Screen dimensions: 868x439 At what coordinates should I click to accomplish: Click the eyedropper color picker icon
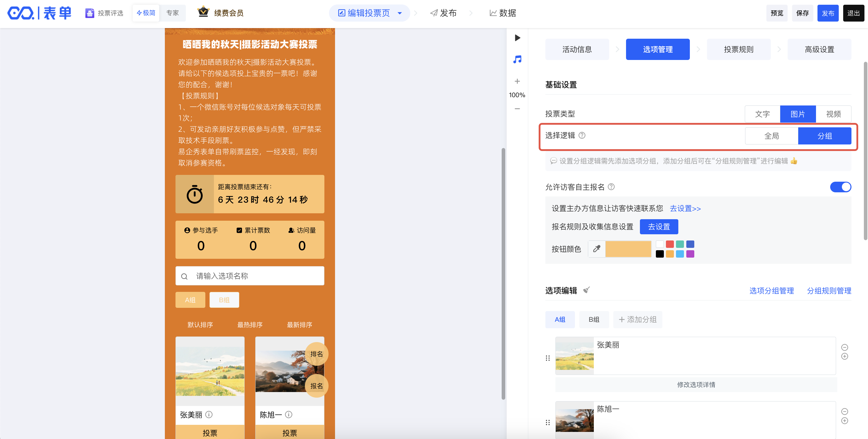[596, 249]
